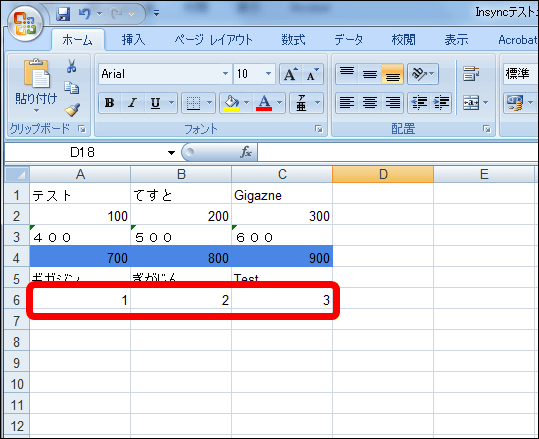The height and width of the screenshot is (439, 539).
Task: Click the Wrap Text icon
Action: [470, 74]
